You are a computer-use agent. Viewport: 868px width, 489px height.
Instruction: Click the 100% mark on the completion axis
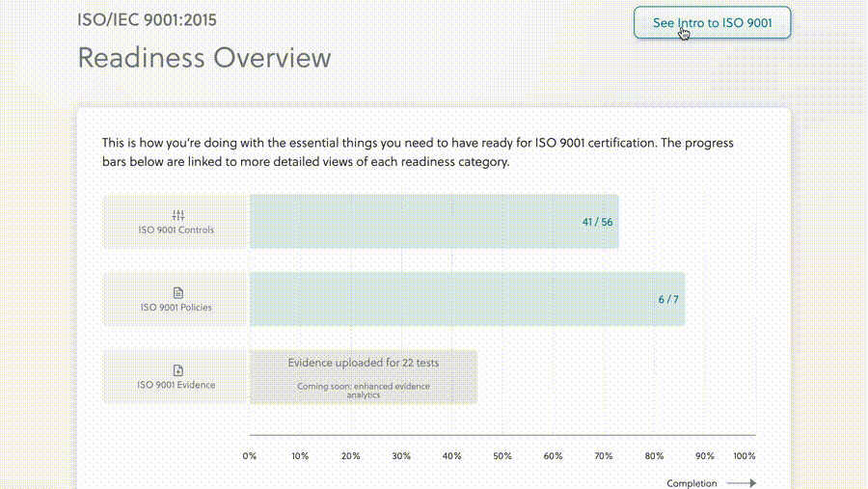click(x=745, y=455)
